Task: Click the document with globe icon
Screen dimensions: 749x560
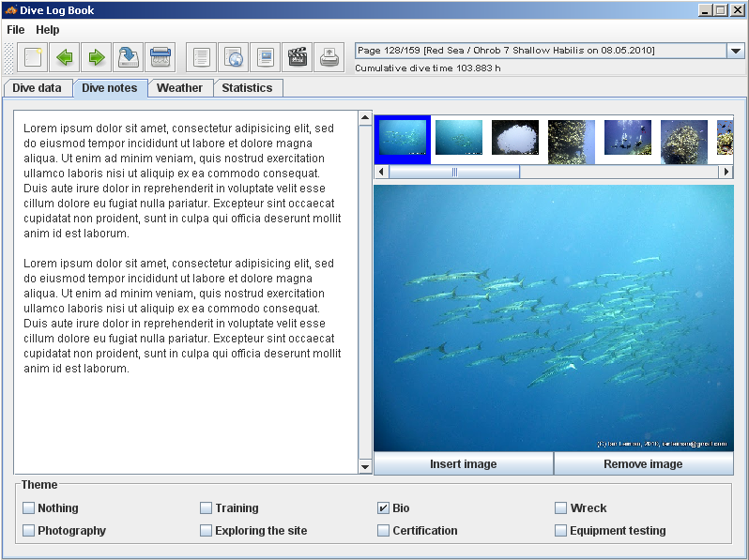Action: pos(233,57)
